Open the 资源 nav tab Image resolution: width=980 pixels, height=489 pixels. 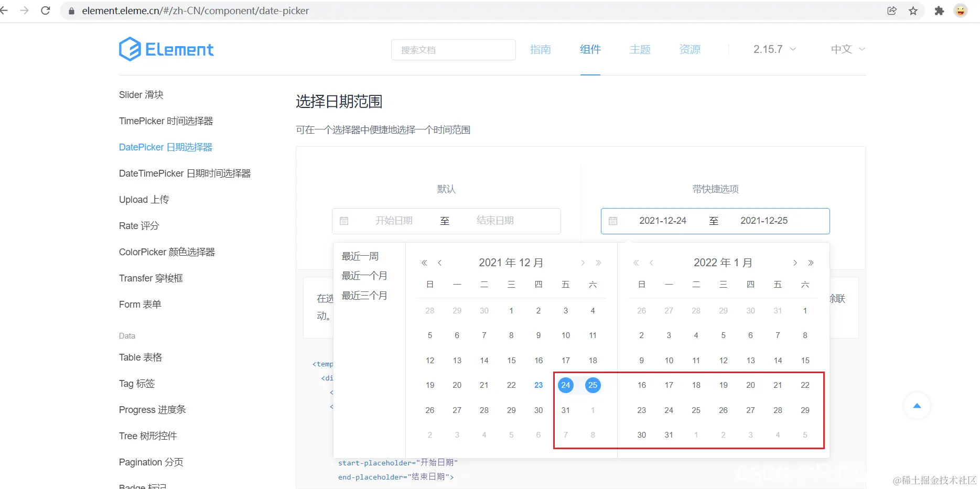coord(690,49)
